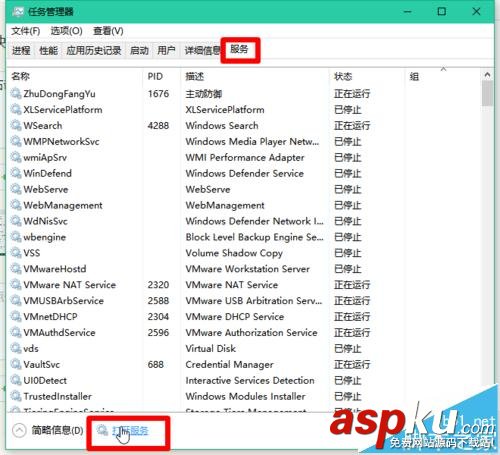Select the gear icon for WSearch
The image size is (500, 455).
click(16, 125)
